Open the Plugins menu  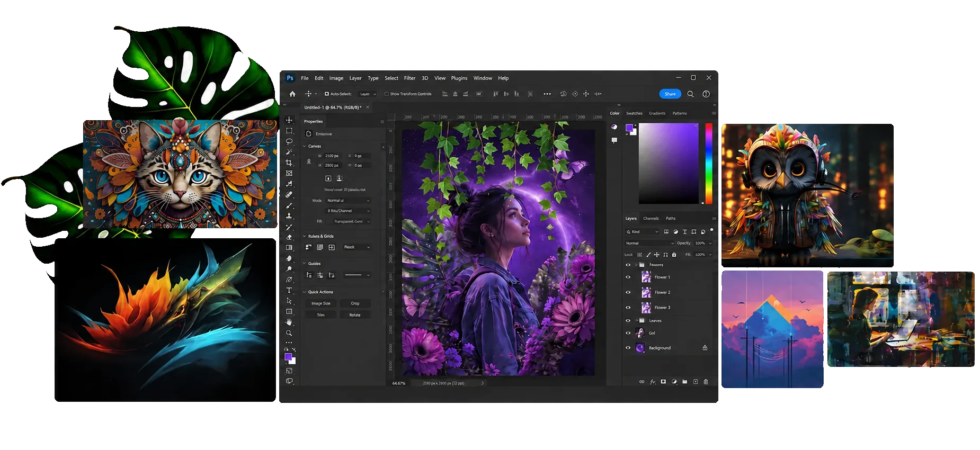pyautogui.click(x=459, y=78)
